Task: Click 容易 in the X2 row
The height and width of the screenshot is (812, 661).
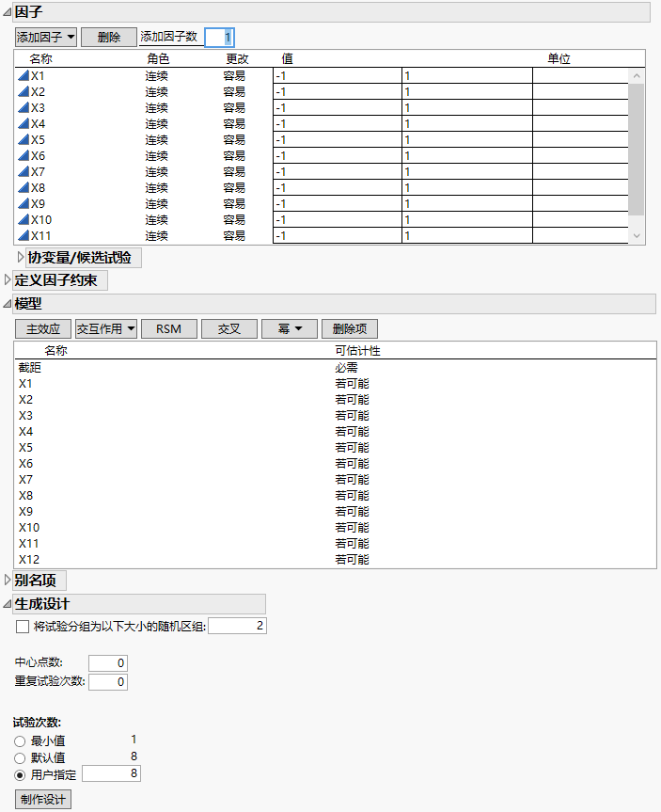Action: (234, 91)
